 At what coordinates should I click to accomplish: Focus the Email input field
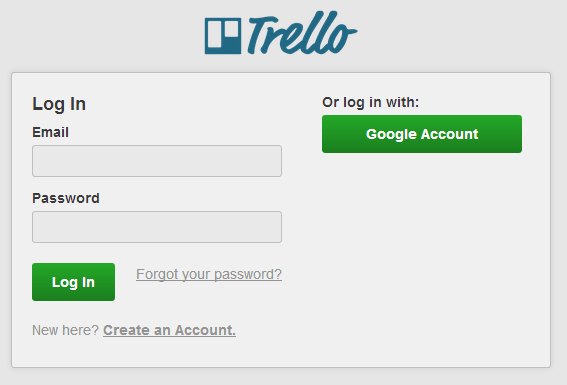pyautogui.click(x=157, y=161)
